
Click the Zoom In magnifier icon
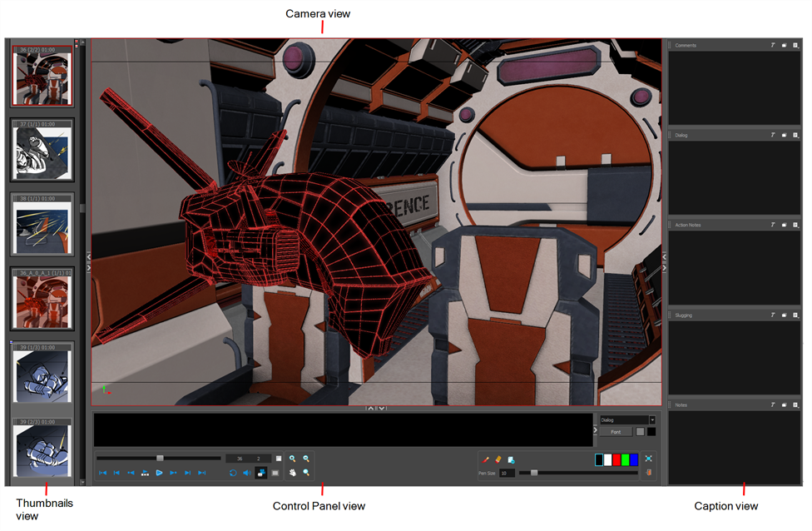(292, 459)
